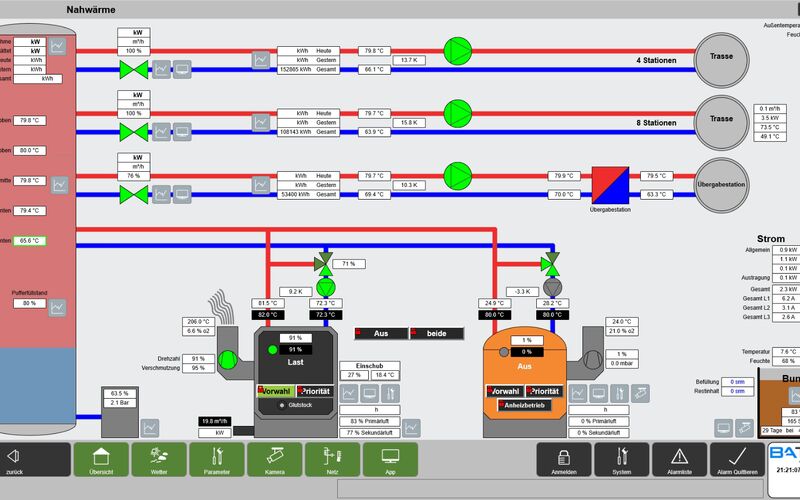The width and height of the screenshot is (800, 500).
Task: Open the App menu item
Action: pos(390,460)
